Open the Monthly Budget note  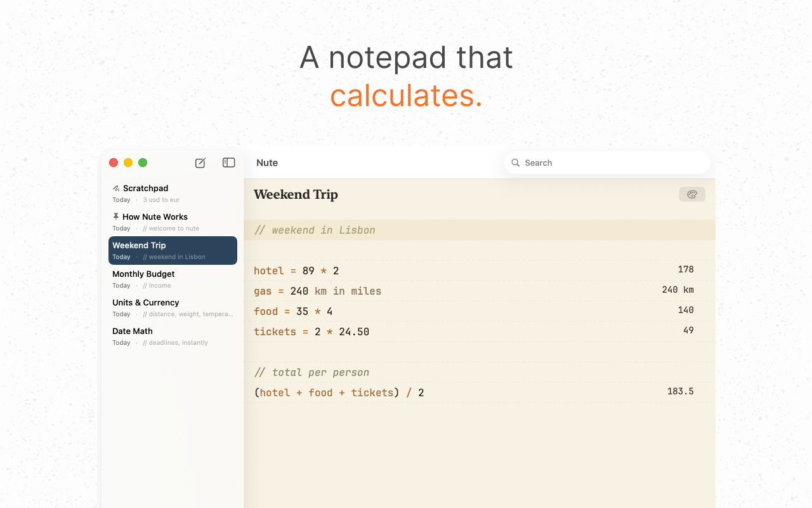tap(173, 279)
